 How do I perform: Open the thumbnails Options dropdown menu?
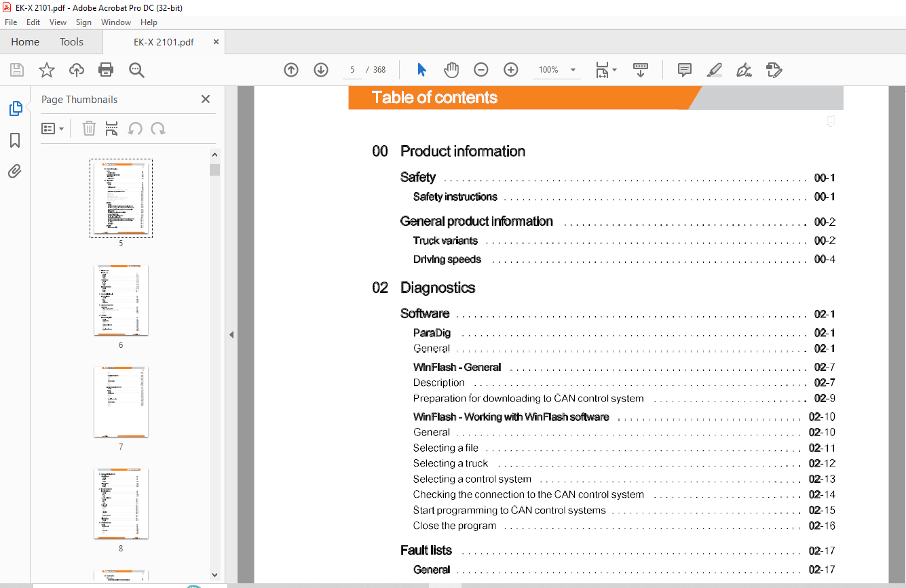[x=53, y=128]
